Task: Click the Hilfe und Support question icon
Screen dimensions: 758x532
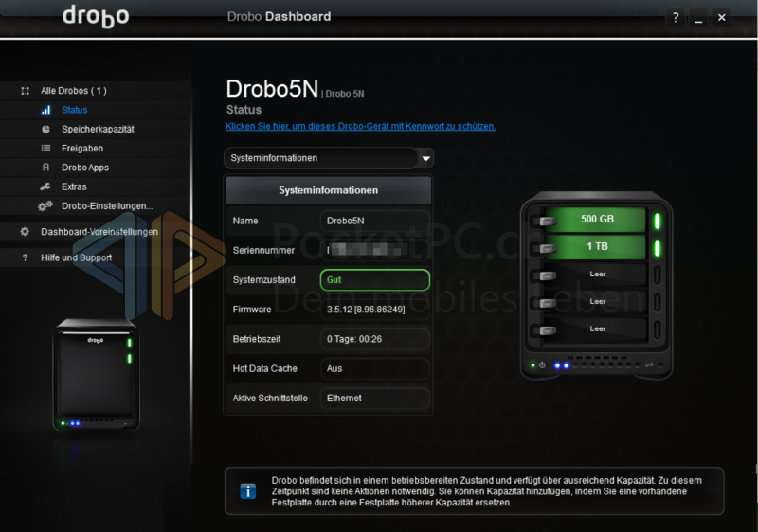Action: 26,257
